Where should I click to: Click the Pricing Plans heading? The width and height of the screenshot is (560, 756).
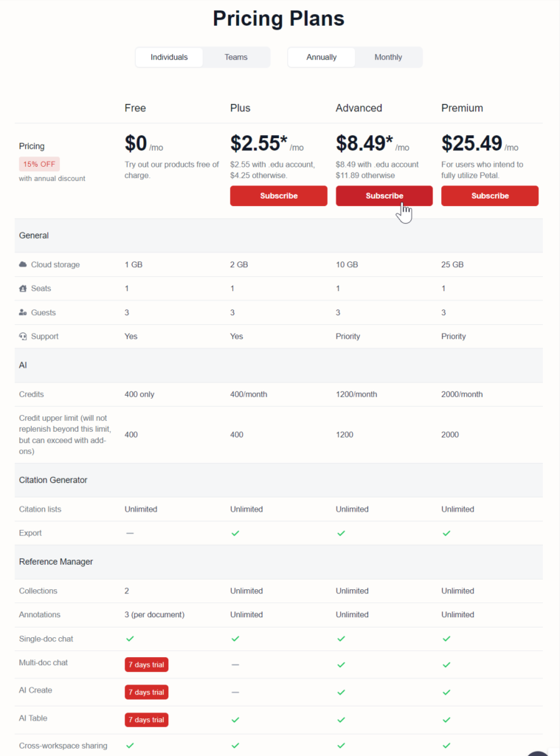click(x=279, y=18)
